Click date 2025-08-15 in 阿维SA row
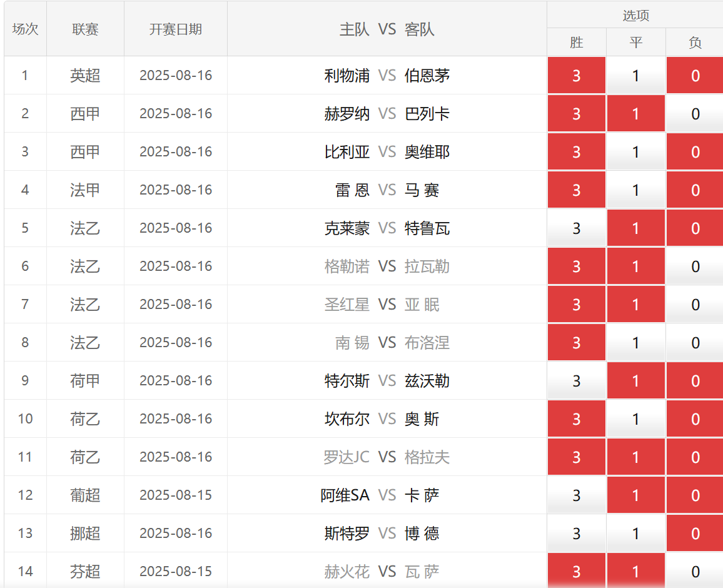This screenshot has height=588, width=723. tap(176, 495)
